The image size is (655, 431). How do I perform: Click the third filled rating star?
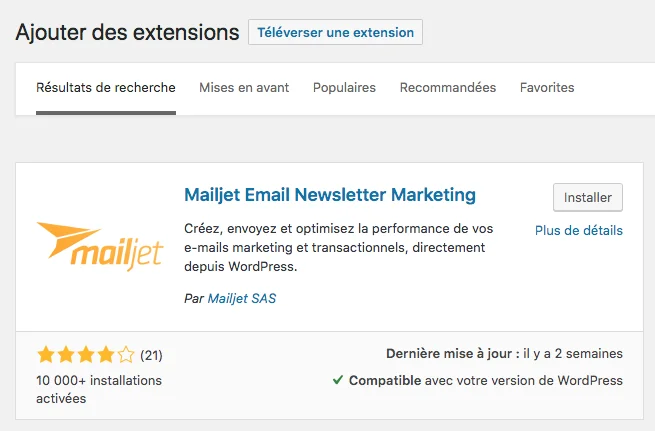[x=85, y=354]
